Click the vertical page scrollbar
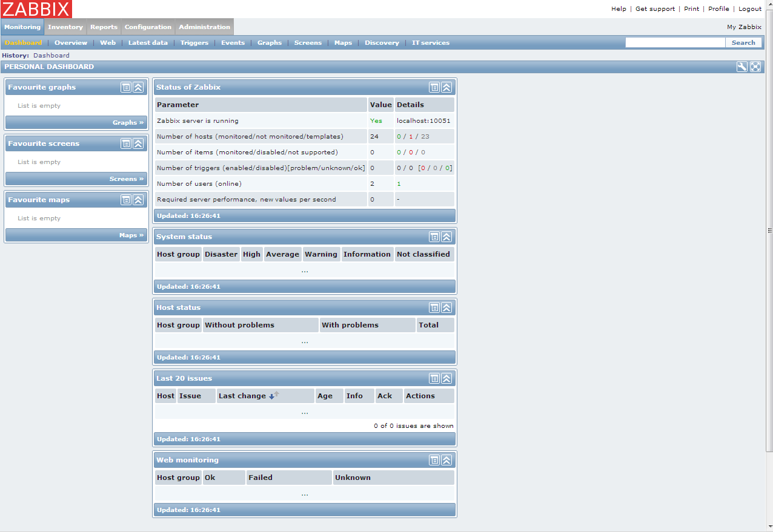 pos(769,230)
